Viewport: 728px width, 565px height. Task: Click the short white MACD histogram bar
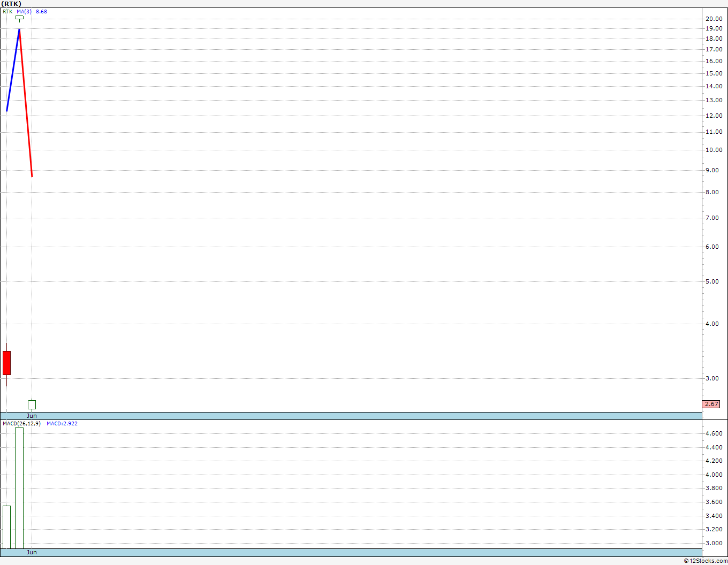(x=6, y=527)
